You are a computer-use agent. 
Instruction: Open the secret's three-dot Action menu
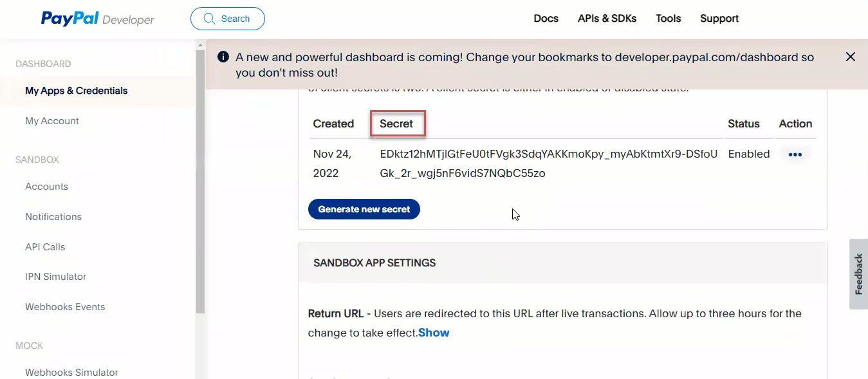pyautogui.click(x=795, y=154)
